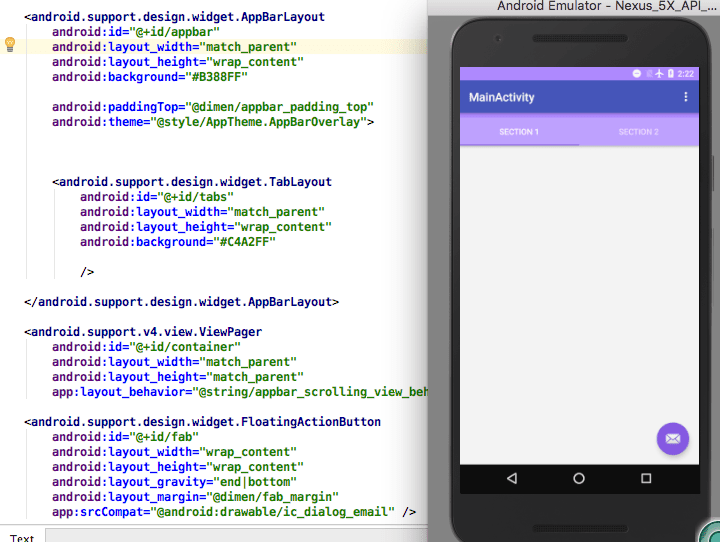Screen dimensions: 720x542
Task: Click the FloatingActionButton opening tag line
Action: coord(202,422)
